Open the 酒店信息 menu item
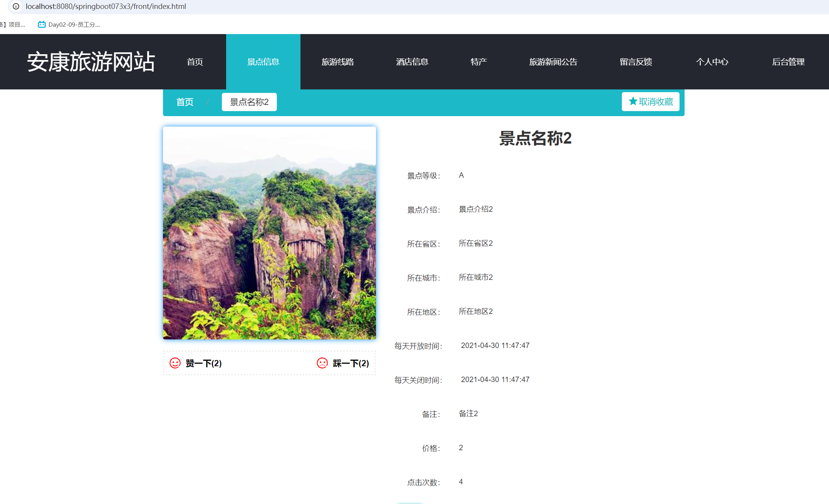The image size is (829, 504). pyautogui.click(x=412, y=62)
